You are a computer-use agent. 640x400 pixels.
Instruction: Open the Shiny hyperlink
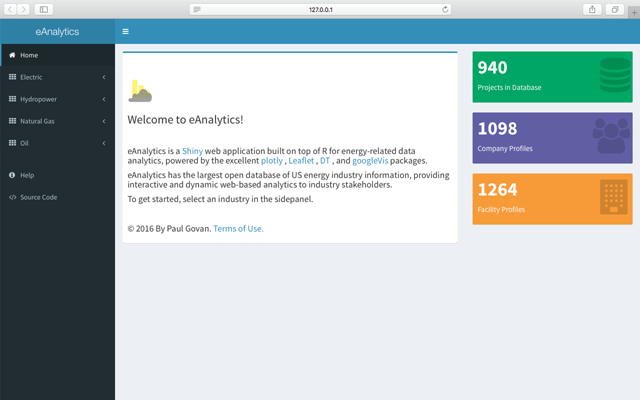pyautogui.click(x=192, y=150)
